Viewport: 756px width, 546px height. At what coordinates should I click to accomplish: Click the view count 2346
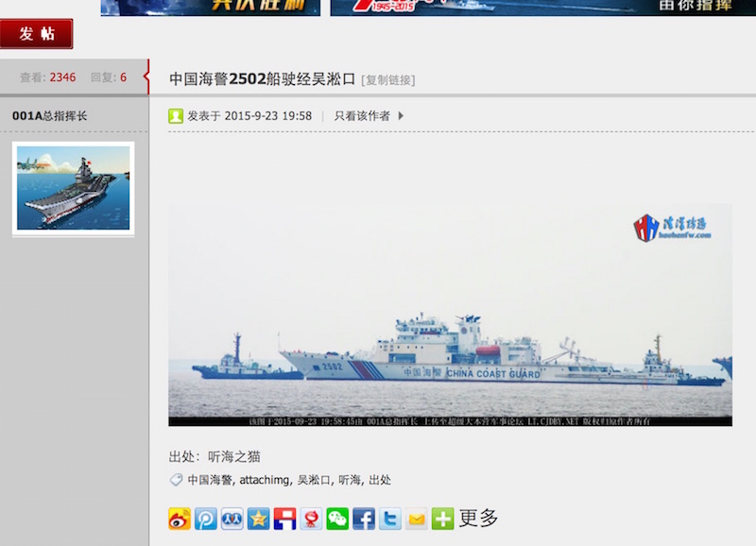[x=62, y=77]
